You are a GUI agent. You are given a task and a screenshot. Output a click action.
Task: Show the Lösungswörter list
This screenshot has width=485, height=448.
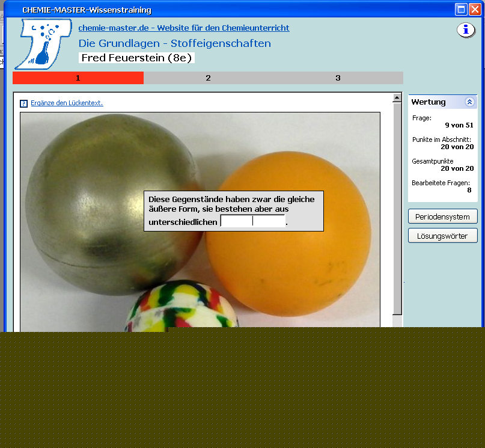point(442,236)
